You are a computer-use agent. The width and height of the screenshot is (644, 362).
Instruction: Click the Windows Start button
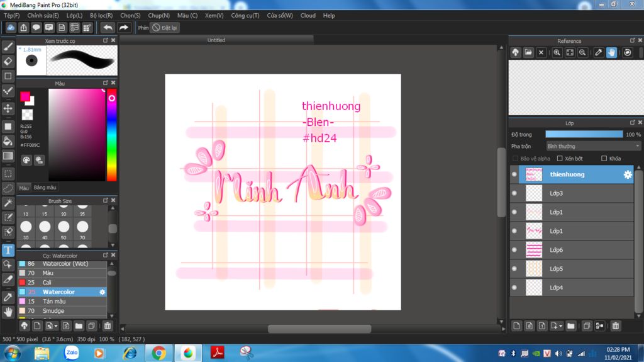pos(13,353)
